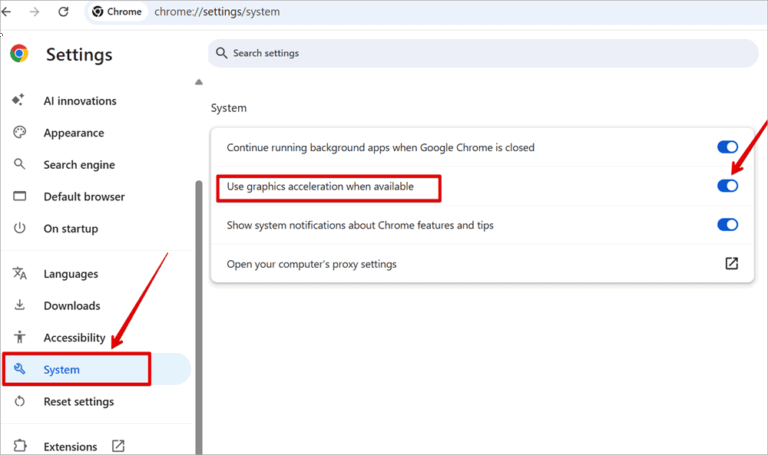Click the proxy settings external-link icon
Viewport: 768px width, 455px height.
[x=731, y=263]
